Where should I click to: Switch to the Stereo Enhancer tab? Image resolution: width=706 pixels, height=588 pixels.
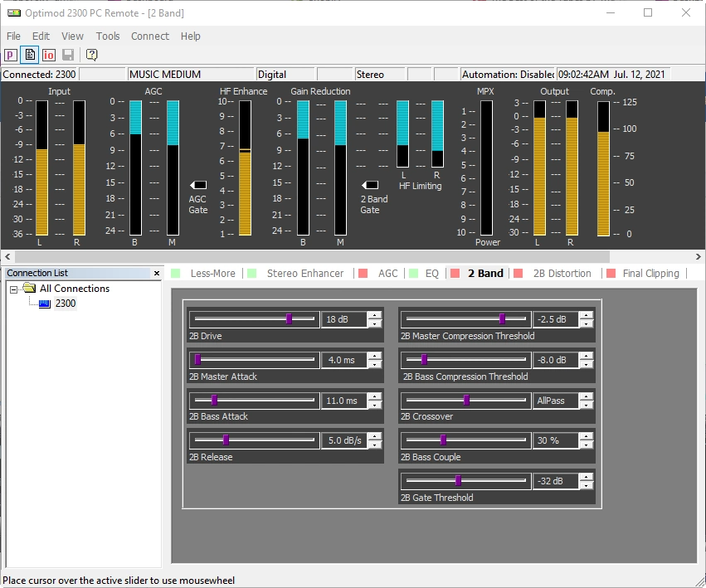coord(304,274)
